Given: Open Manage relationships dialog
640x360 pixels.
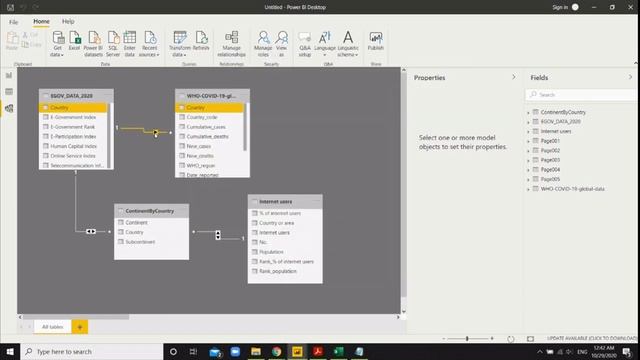Looking at the screenshot, I should click(x=231, y=44).
